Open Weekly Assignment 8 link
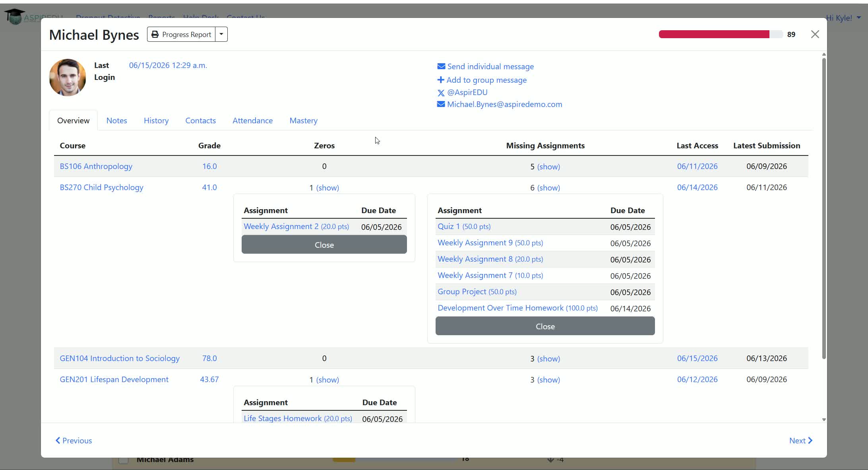Viewport: 868px width, 470px height. click(x=490, y=259)
